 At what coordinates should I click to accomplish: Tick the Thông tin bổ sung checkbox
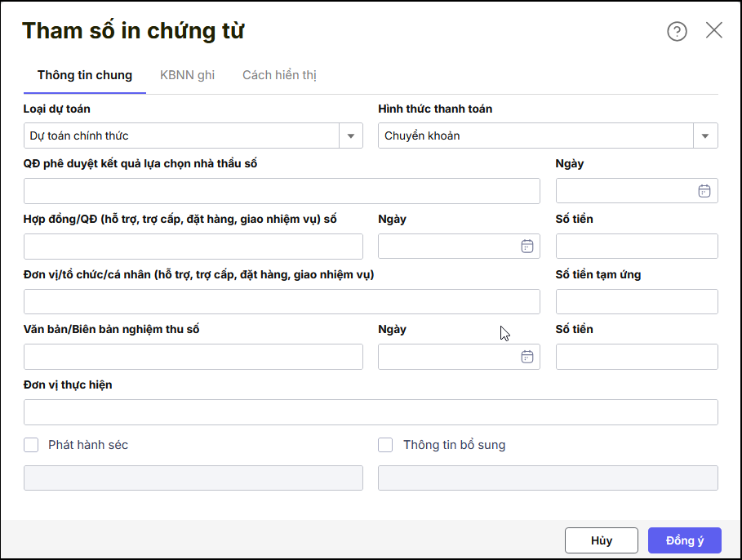pyautogui.click(x=385, y=445)
